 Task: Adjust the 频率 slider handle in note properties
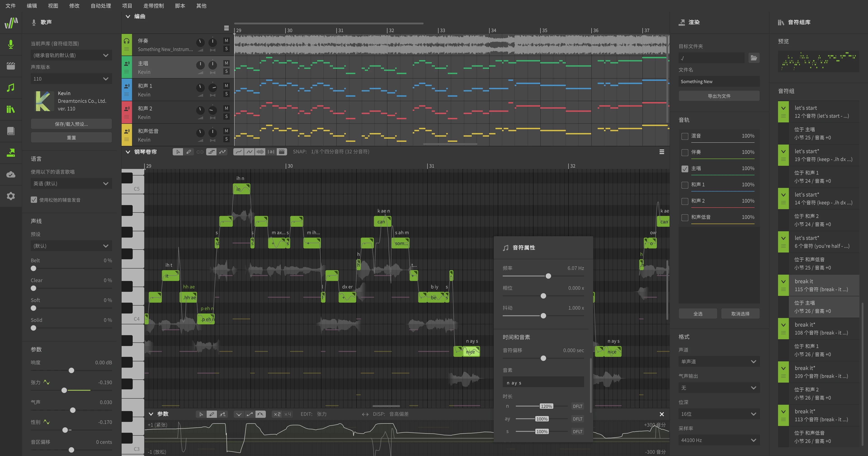tap(548, 276)
